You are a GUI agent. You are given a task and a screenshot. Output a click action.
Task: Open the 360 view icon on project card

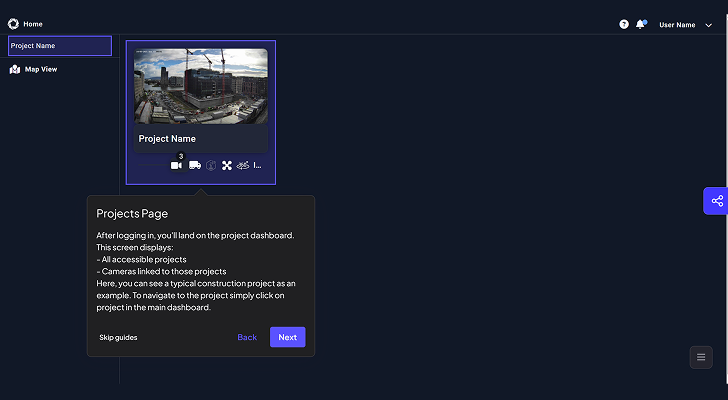pos(243,165)
